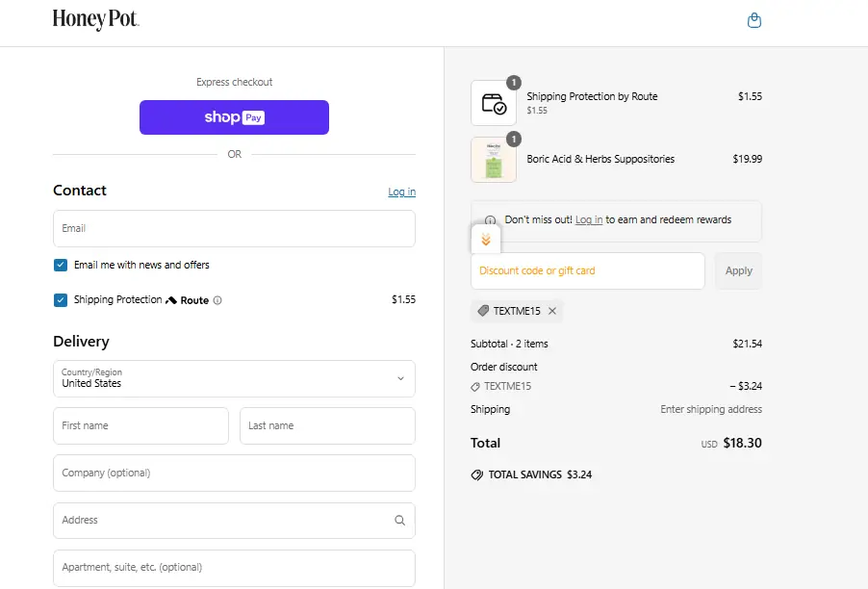Image resolution: width=868 pixels, height=589 pixels.
Task: Click the Total $18.30 amount
Action: [x=742, y=443]
